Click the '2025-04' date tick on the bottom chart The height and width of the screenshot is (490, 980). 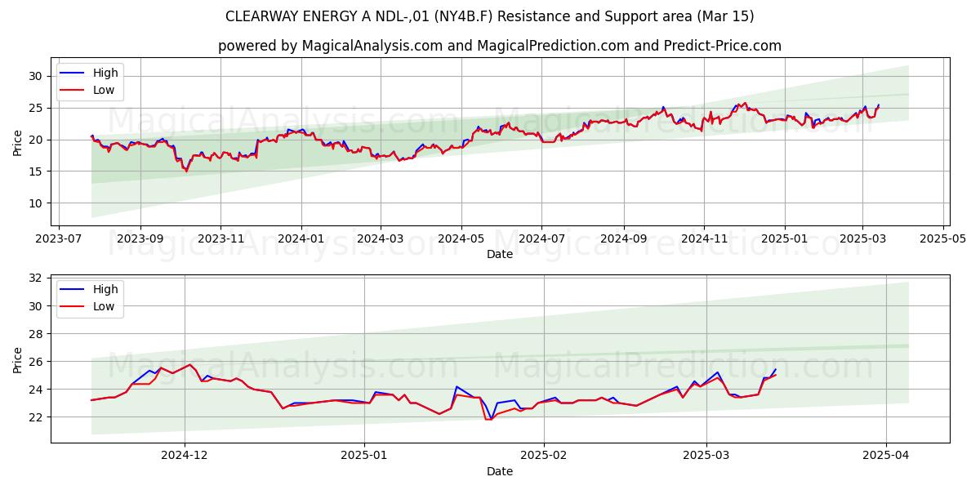(x=886, y=456)
